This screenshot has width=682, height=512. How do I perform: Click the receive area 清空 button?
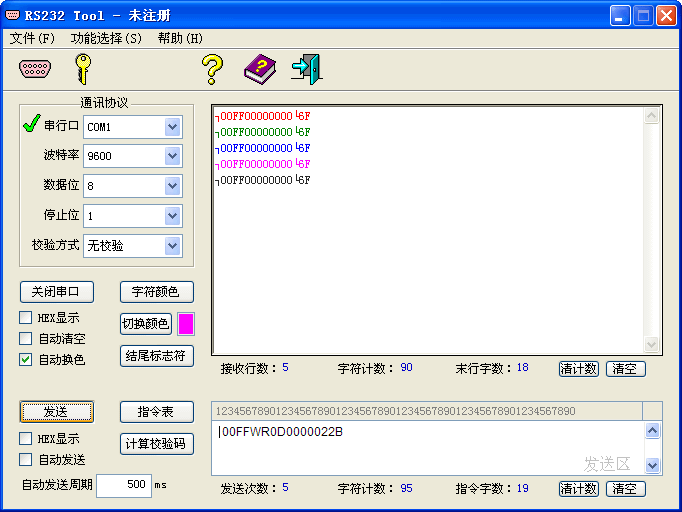[625, 369]
